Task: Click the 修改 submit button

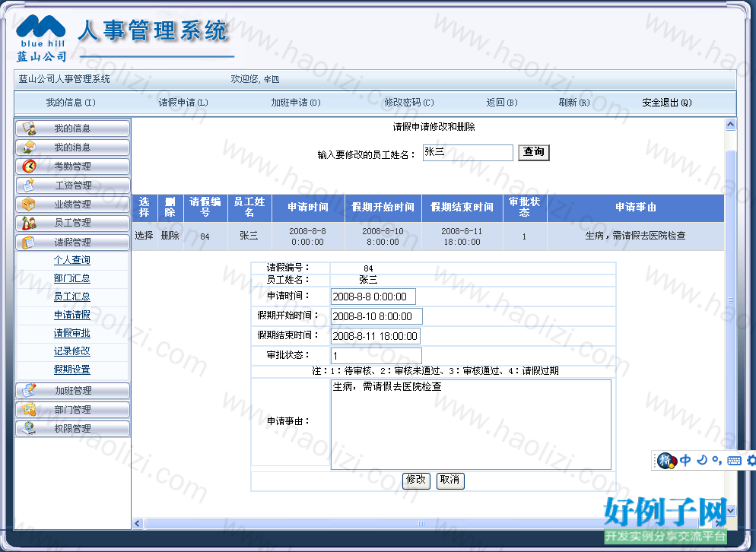Action: click(x=416, y=481)
